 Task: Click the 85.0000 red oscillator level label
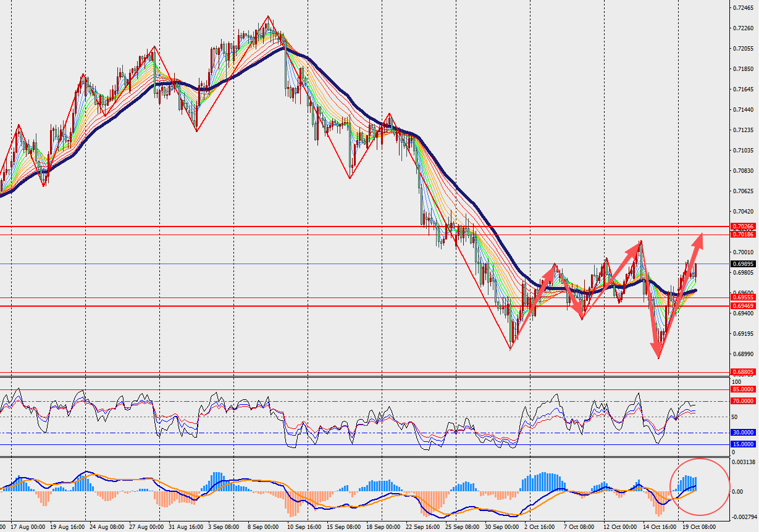point(743,389)
